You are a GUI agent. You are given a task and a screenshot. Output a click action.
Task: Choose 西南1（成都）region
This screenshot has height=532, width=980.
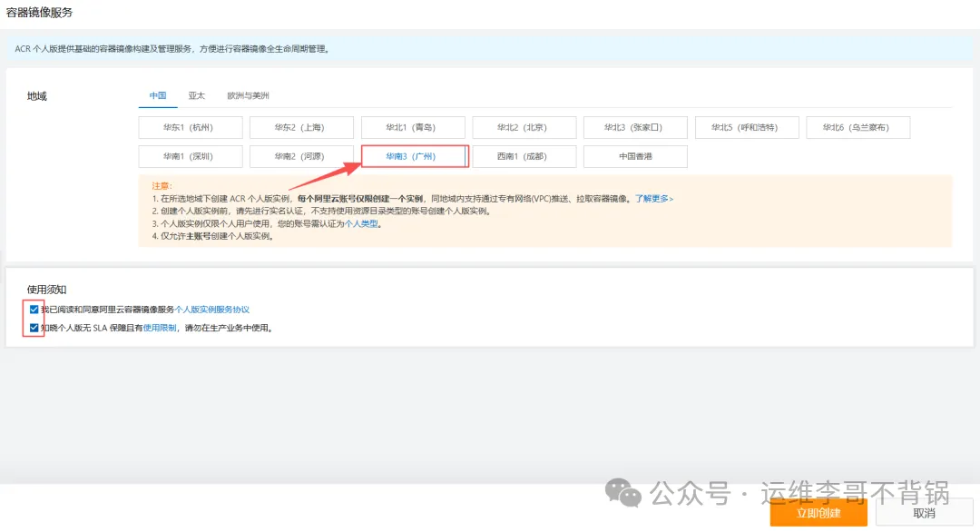[x=524, y=157]
